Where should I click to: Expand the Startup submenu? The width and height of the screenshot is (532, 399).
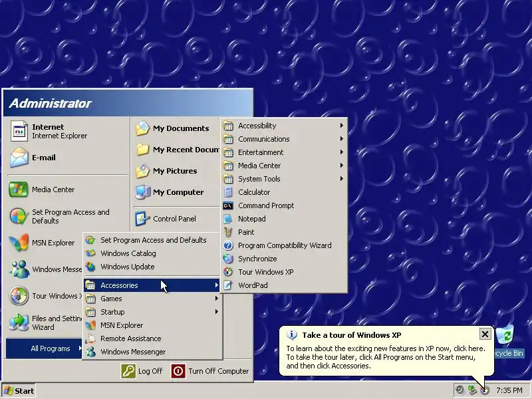152,312
